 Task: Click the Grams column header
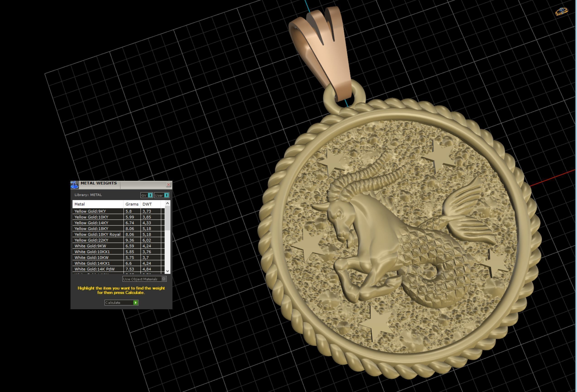click(132, 204)
